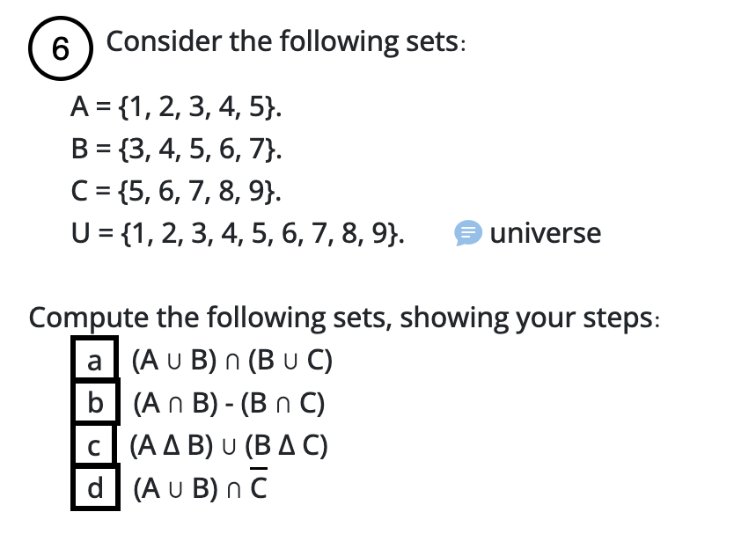Click 'Compute the following sets' instruction text
Viewport: 756px width, 534px height.
(x=209, y=318)
